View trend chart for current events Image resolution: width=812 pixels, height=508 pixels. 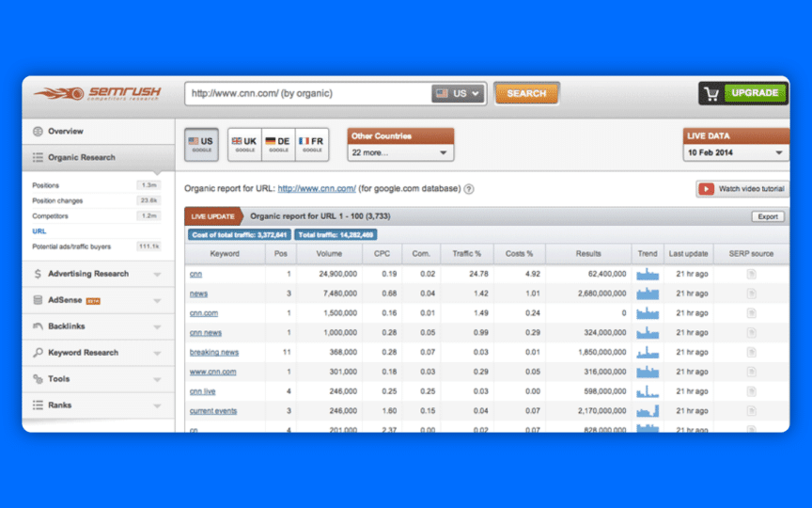coord(648,411)
